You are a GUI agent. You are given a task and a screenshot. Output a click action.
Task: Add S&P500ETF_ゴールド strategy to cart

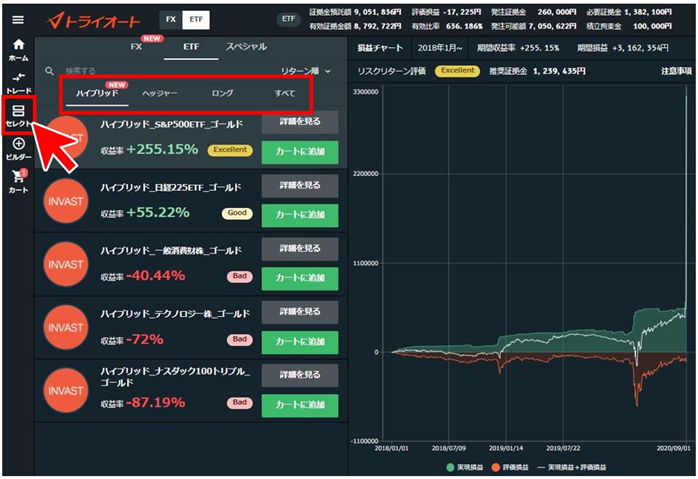click(x=300, y=152)
